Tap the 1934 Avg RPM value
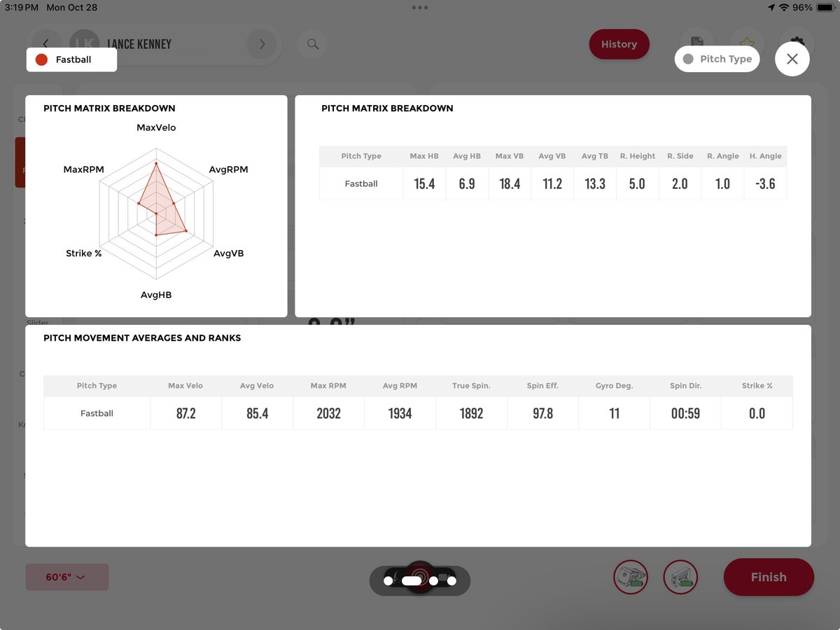 (400, 413)
